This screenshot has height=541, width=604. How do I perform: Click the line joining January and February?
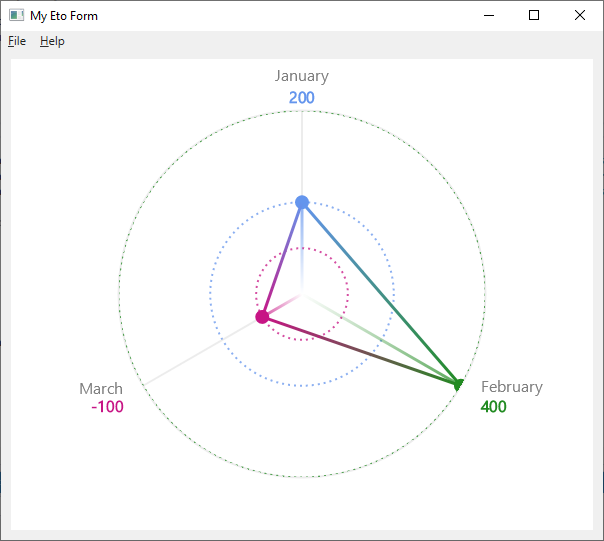pyautogui.click(x=381, y=293)
